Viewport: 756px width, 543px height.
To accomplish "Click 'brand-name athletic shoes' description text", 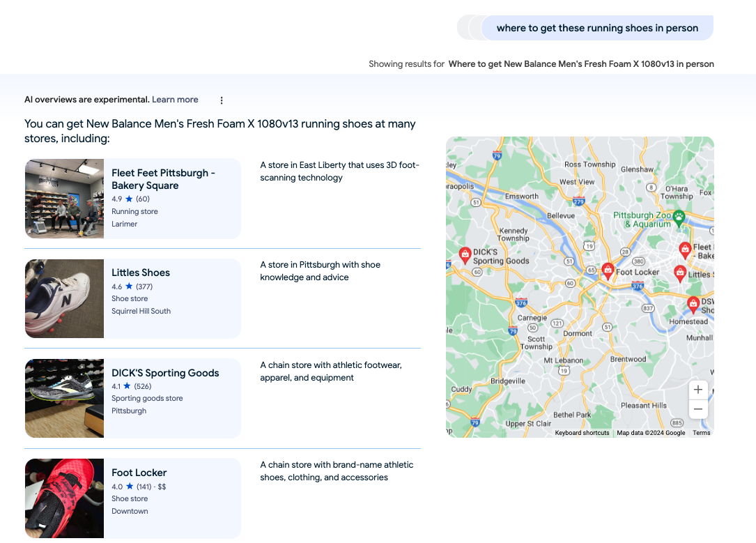I will pos(337,471).
